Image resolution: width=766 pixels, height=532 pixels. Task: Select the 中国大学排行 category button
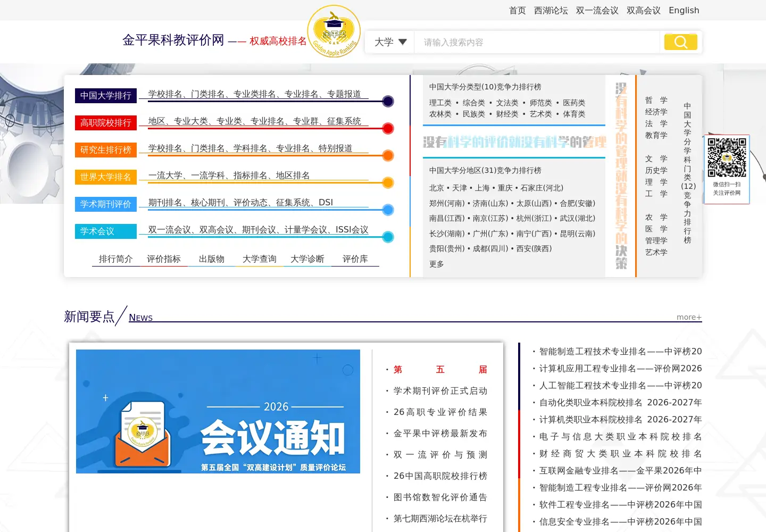point(106,95)
